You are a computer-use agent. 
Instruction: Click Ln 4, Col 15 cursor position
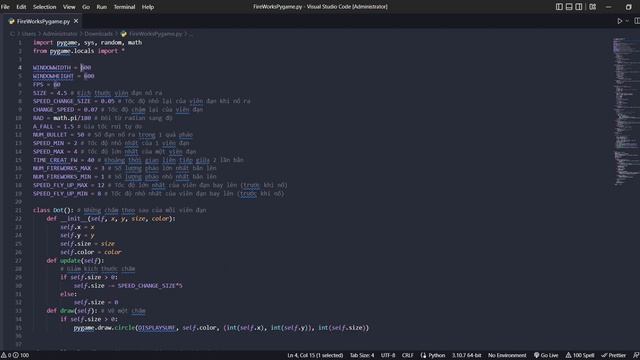315,355
